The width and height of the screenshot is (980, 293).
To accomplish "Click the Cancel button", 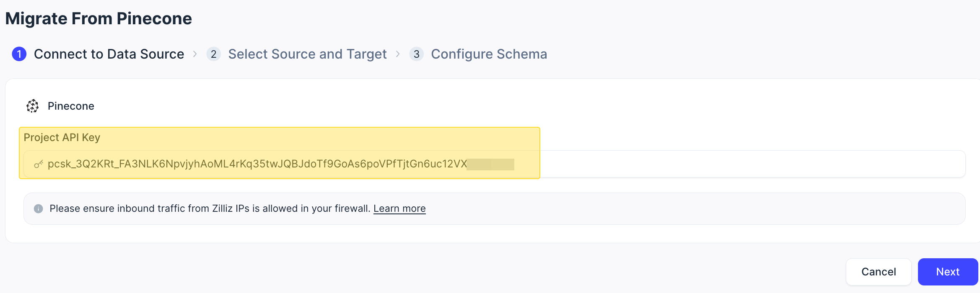I will 879,272.
